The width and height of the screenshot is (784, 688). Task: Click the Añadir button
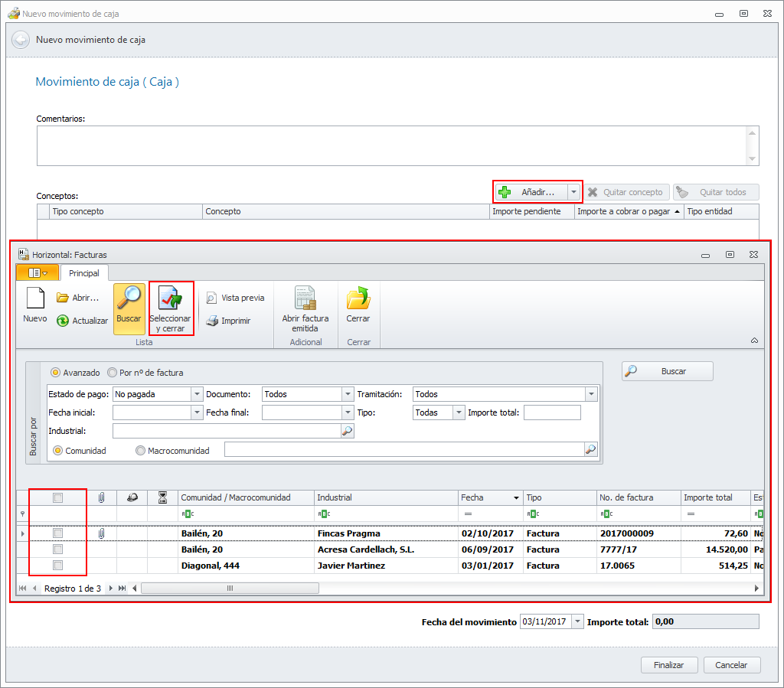pos(531,192)
